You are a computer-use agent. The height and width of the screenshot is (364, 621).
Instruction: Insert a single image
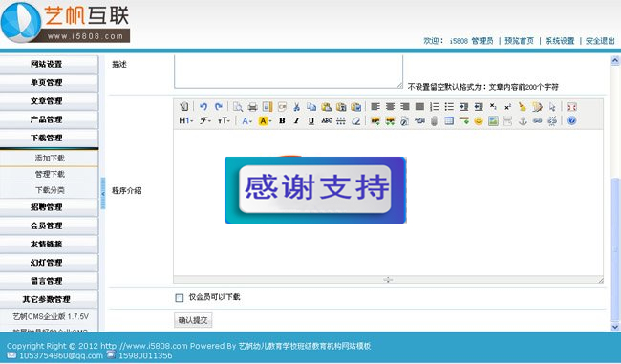(375, 120)
